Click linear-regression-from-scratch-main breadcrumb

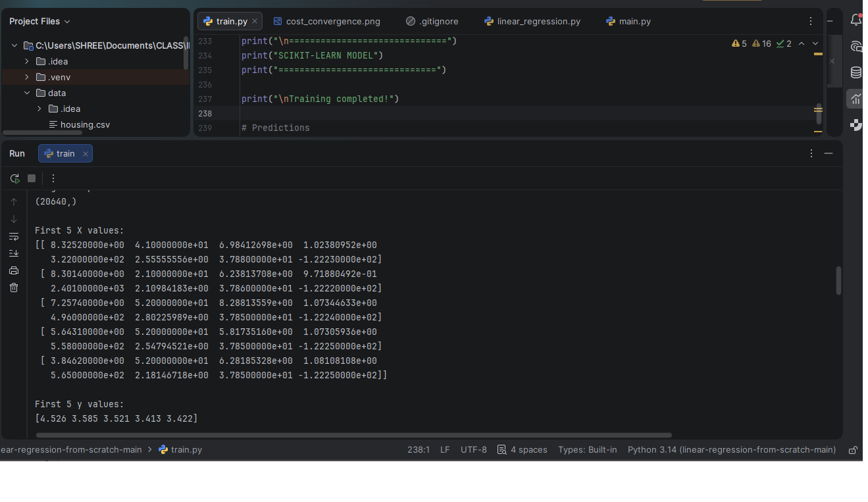[x=71, y=450]
